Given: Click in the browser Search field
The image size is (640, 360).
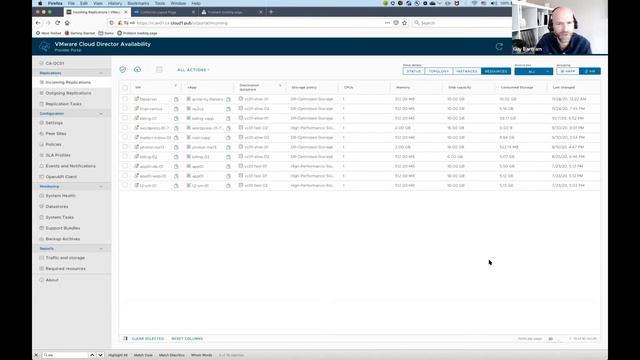Looking at the screenshot, I should click(461, 23).
